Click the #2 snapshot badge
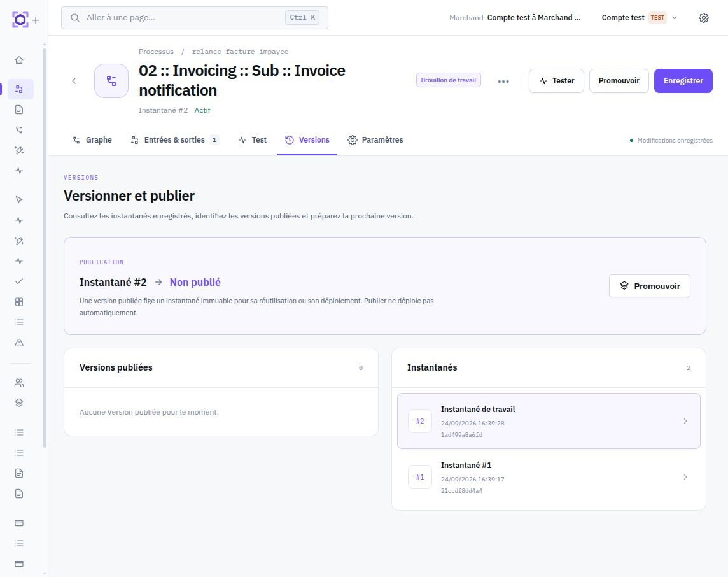Screen dimensions: 728x577 (x=420, y=421)
